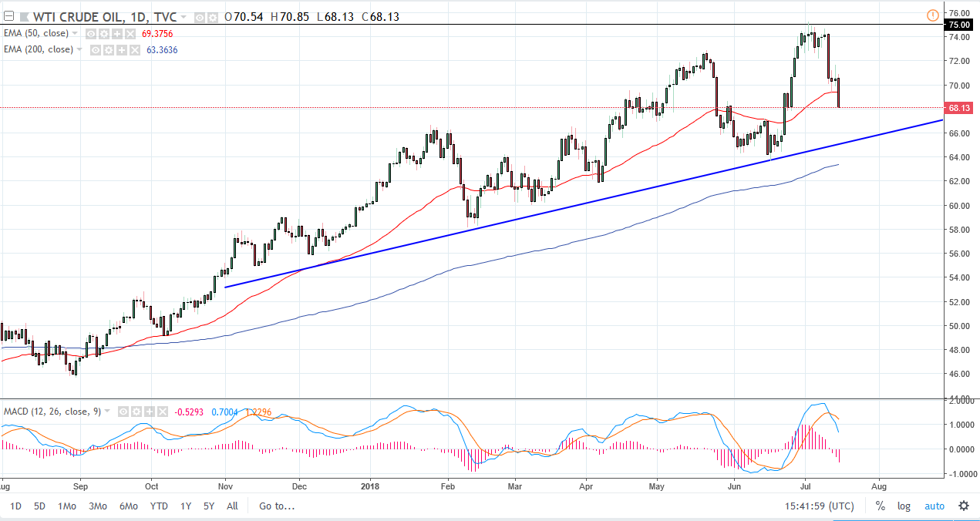Remove the EMA (200, close) indicator
980x521 pixels.
point(133,49)
